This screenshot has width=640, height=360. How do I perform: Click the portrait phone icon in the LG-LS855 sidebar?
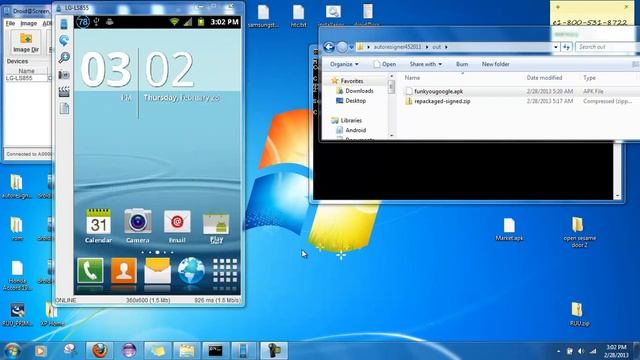pos(64,23)
